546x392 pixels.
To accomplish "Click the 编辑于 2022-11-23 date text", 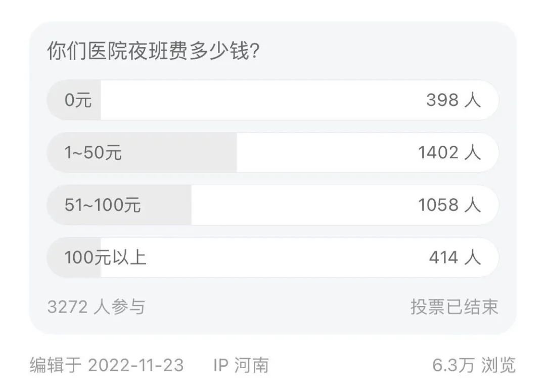I will (x=107, y=365).
